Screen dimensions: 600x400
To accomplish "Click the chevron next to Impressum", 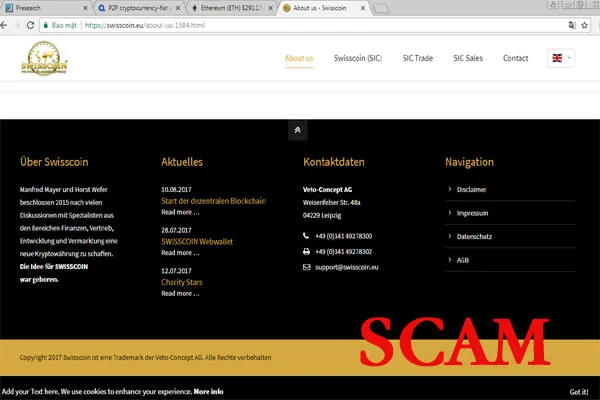I will tap(450, 213).
